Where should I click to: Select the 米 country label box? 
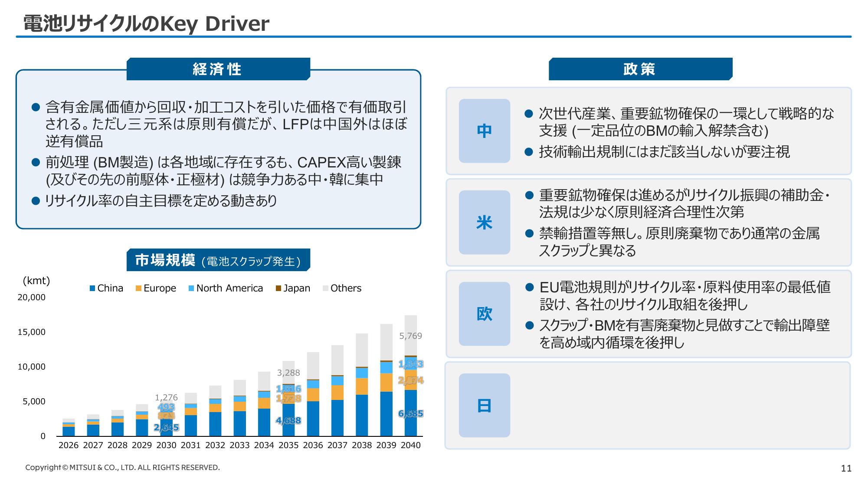click(x=484, y=222)
